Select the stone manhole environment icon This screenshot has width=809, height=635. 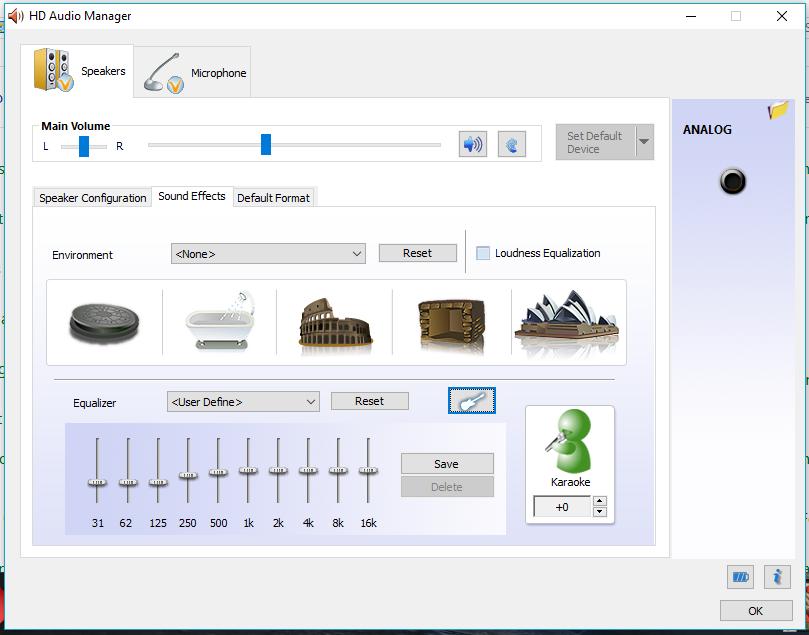click(104, 322)
